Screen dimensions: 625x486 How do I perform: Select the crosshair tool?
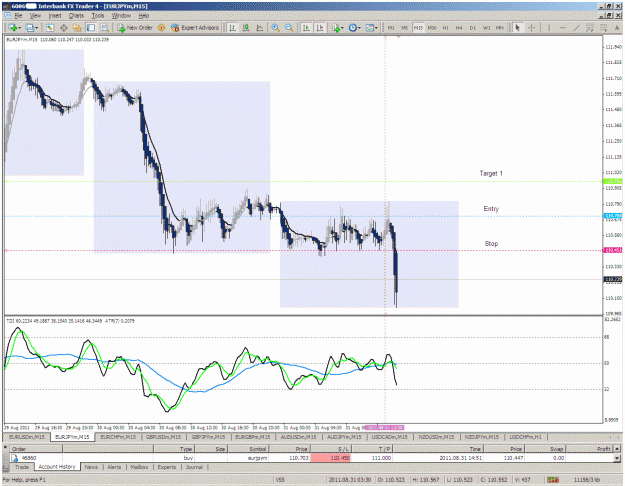[x=531, y=28]
